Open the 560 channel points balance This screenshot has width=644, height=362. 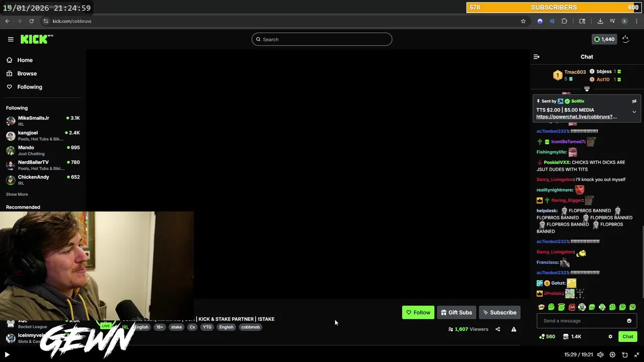[x=547, y=336]
